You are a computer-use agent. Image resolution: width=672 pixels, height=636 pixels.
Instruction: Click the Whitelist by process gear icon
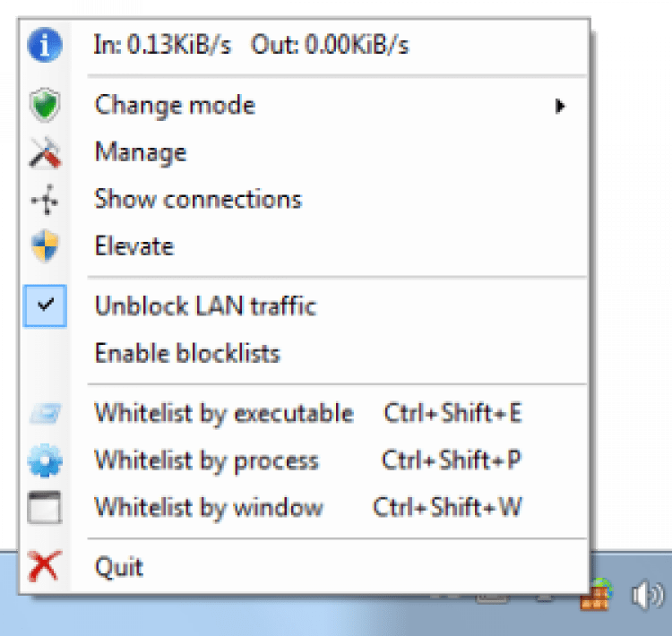pyautogui.click(x=44, y=461)
